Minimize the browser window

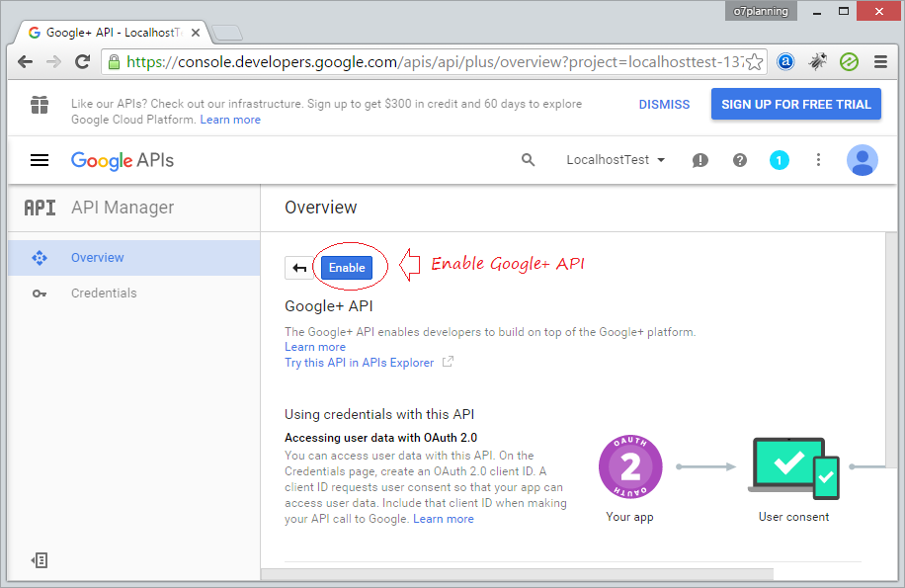tap(817, 12)
